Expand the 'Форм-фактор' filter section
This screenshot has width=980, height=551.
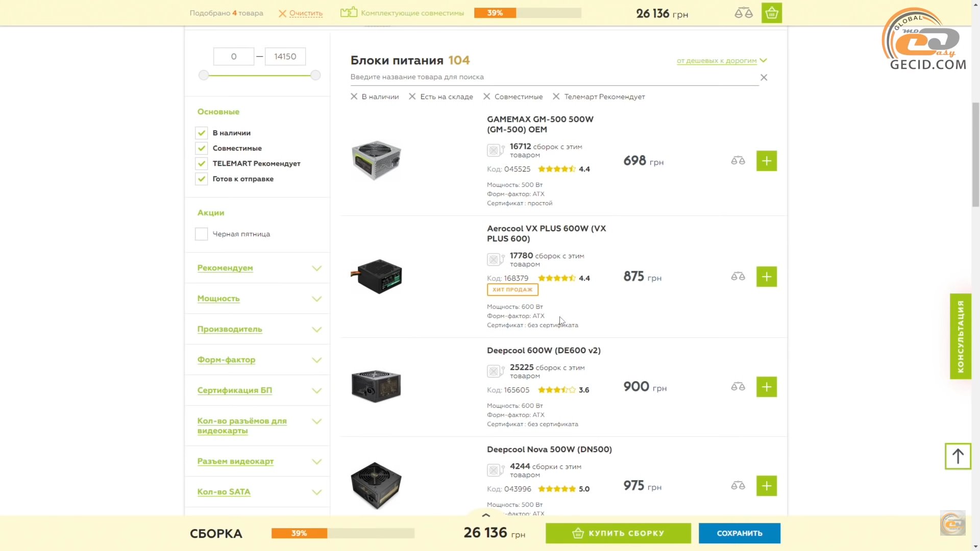(x=259, y=360)
